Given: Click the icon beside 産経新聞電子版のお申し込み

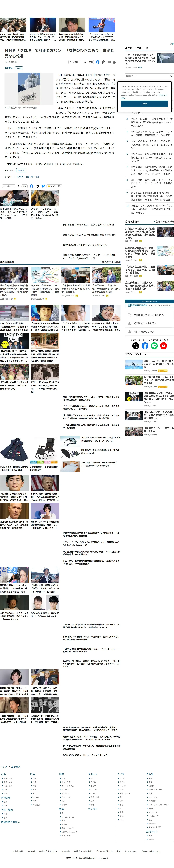Looking at the screenshot, I should 129,315.
